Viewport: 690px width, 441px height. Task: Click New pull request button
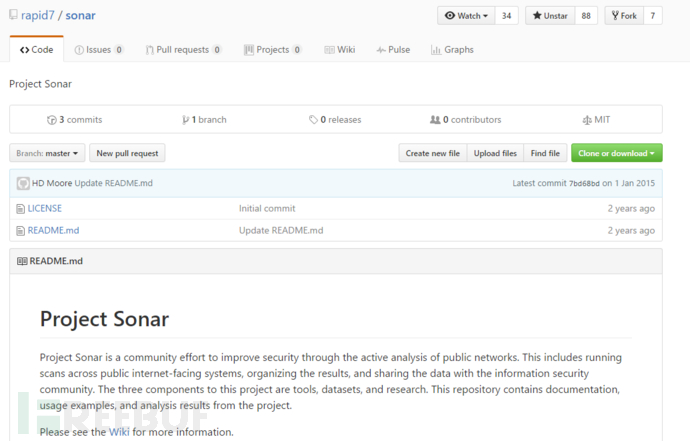(127, 153)
